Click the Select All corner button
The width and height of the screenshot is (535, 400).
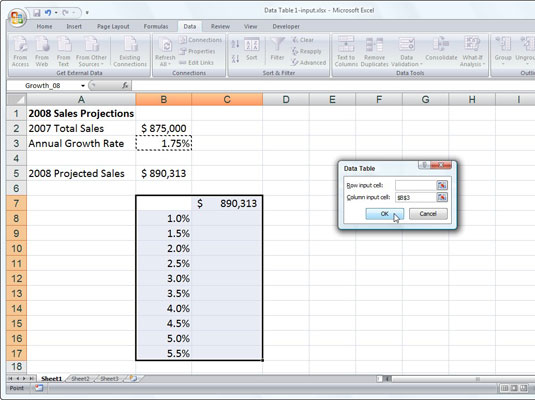point(16,100)
